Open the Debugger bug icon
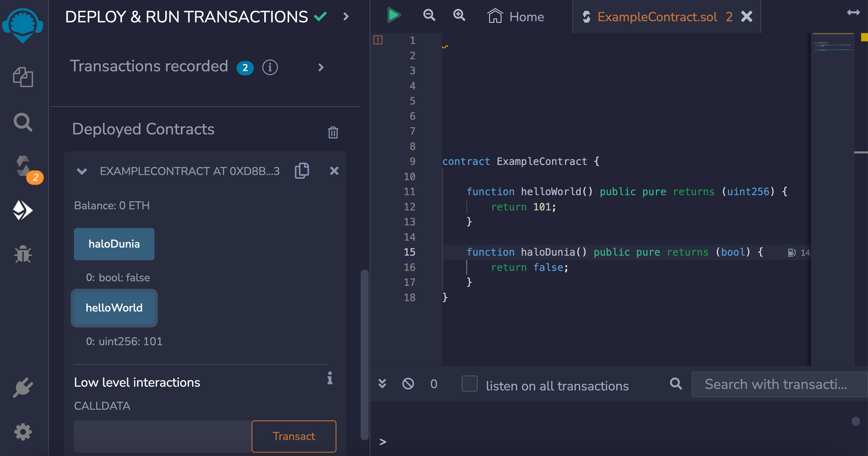 (23, 254)
